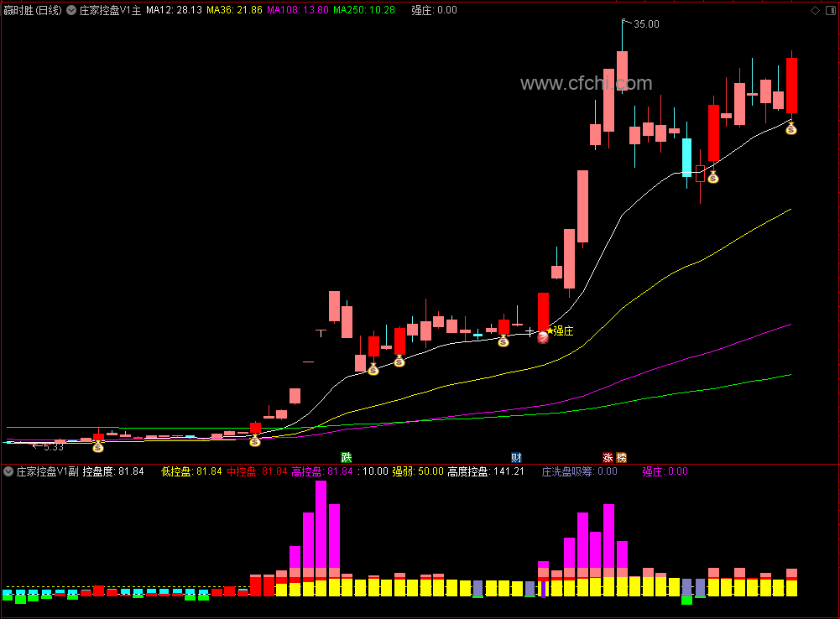Click the diamond icon at top right
The height and width of the screenshot is (619, 840).
tap(816, 10)
